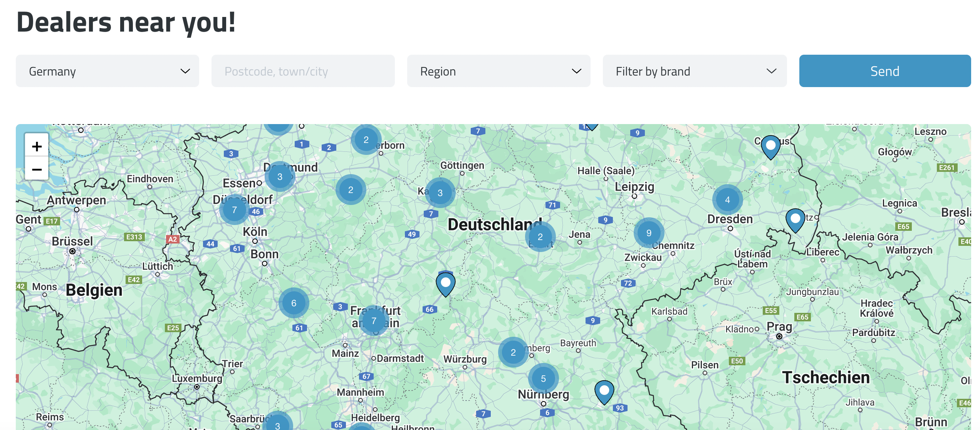Click the dealer pin north of Würzburg
The width and height of the screenshot is (980, 430).
click(445, 284)
